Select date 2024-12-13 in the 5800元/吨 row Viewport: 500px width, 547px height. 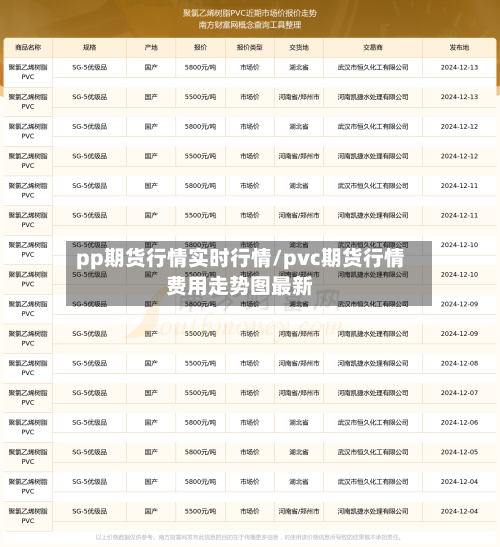[459, 67]
